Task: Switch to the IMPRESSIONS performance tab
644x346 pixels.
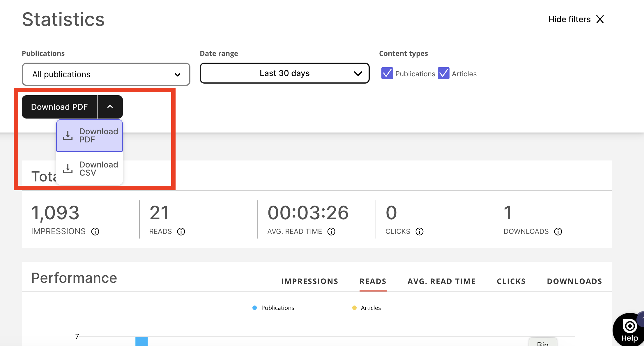Action: (310, 281)
